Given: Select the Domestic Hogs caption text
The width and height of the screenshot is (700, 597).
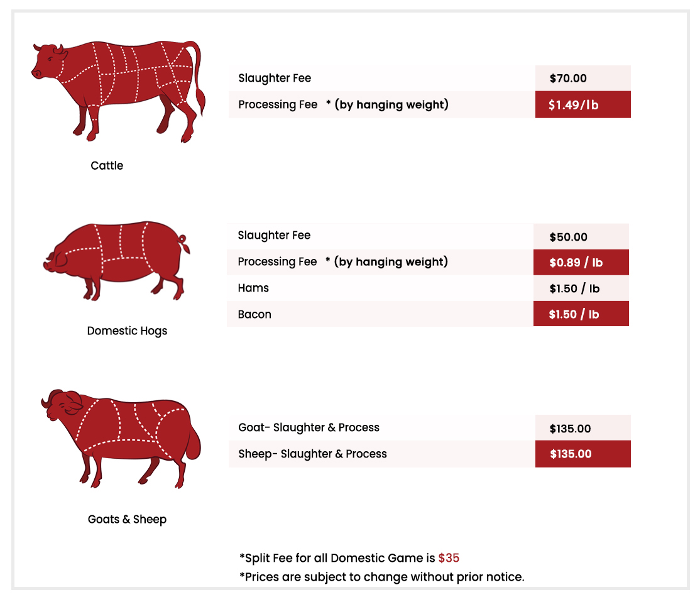Looking at the screenshot, I should pos(127,331).
